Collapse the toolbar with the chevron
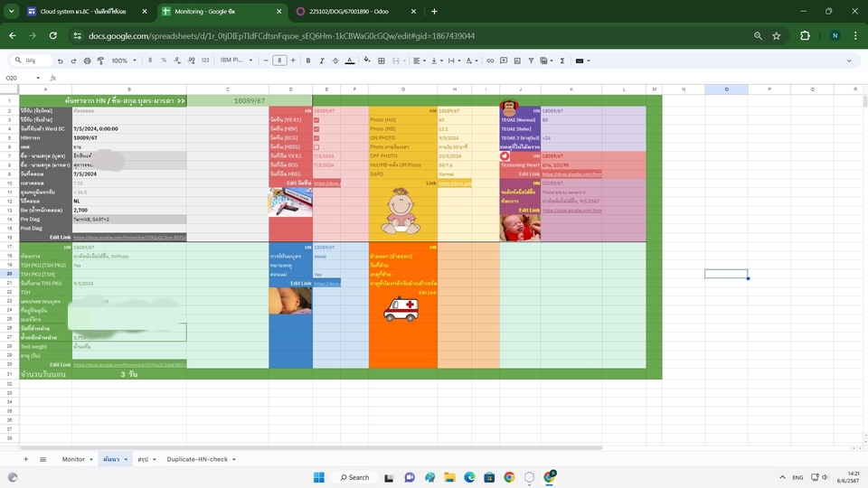868x488 pixels. coord(849,61)
